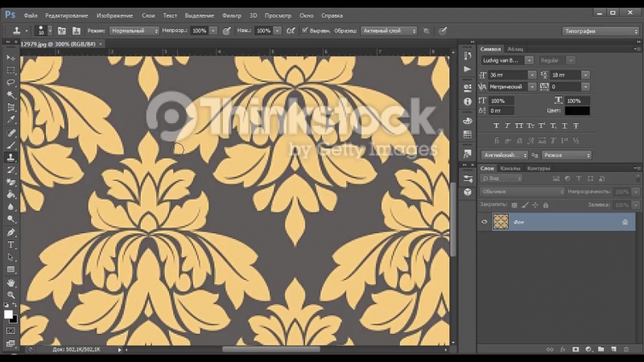This screenshot has height=362, width=644.
Task: Click the delete layer trash icon
Action: click(625, 349)
